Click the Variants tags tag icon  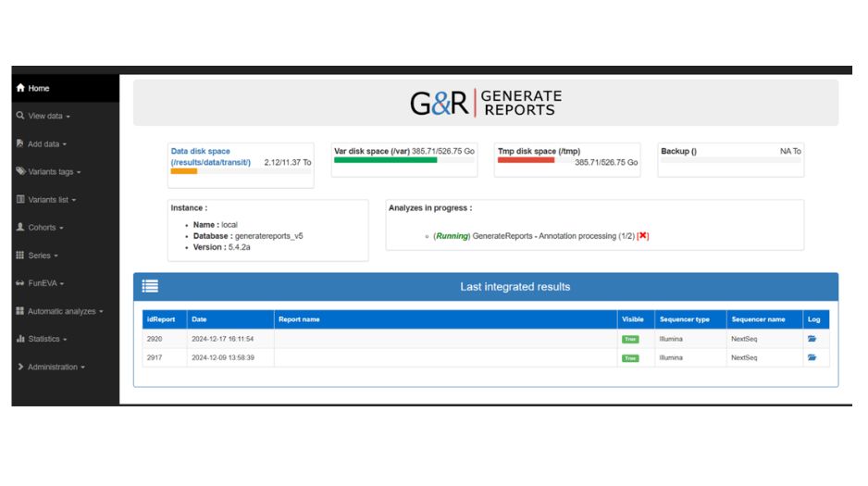coord(20,171)
